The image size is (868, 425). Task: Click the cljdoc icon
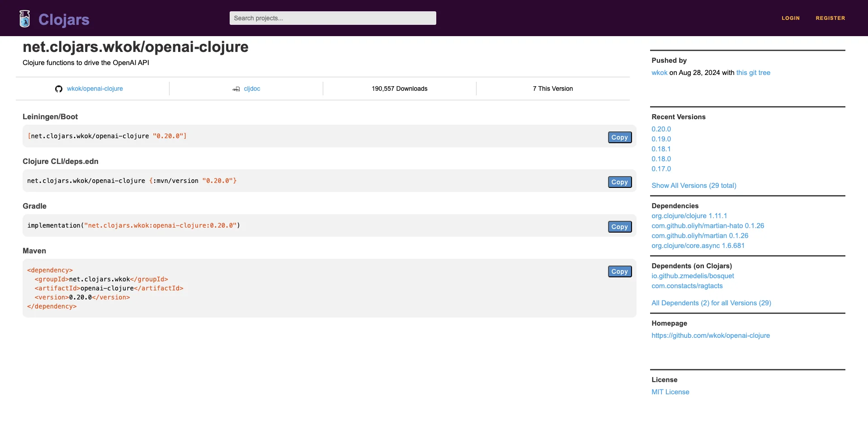point(236,89)
